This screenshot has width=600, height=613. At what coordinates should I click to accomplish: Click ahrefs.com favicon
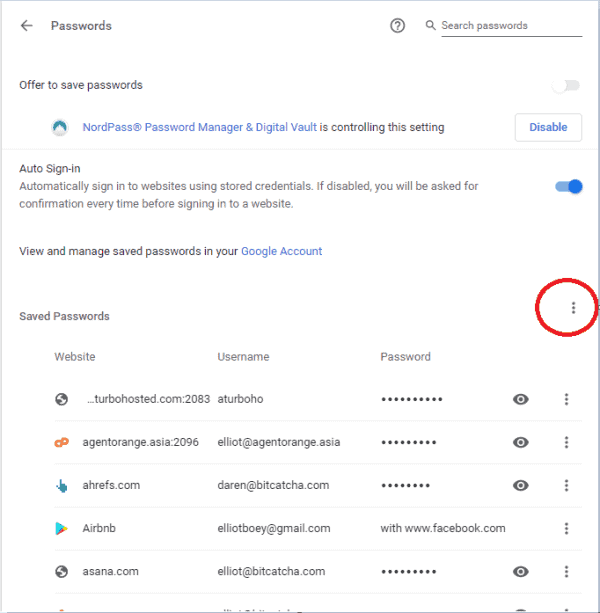pyautogui.click(x=61, y=486)
